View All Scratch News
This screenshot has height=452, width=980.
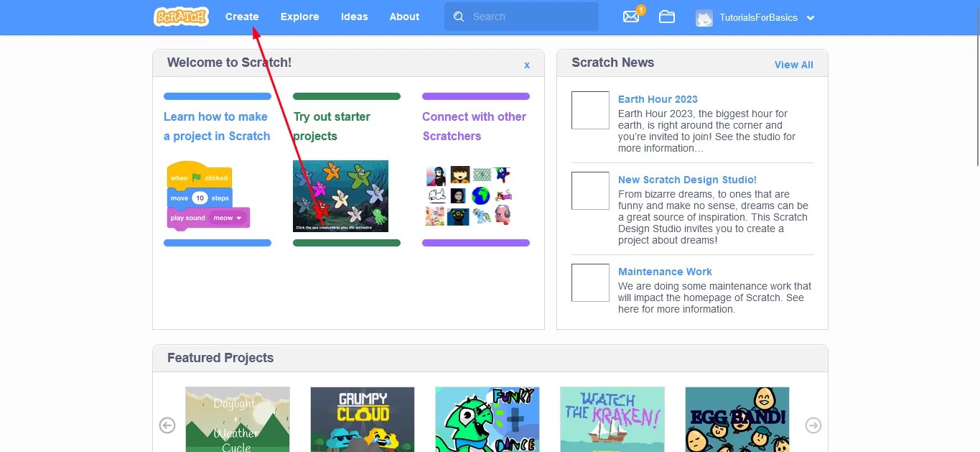coord(793,64)
